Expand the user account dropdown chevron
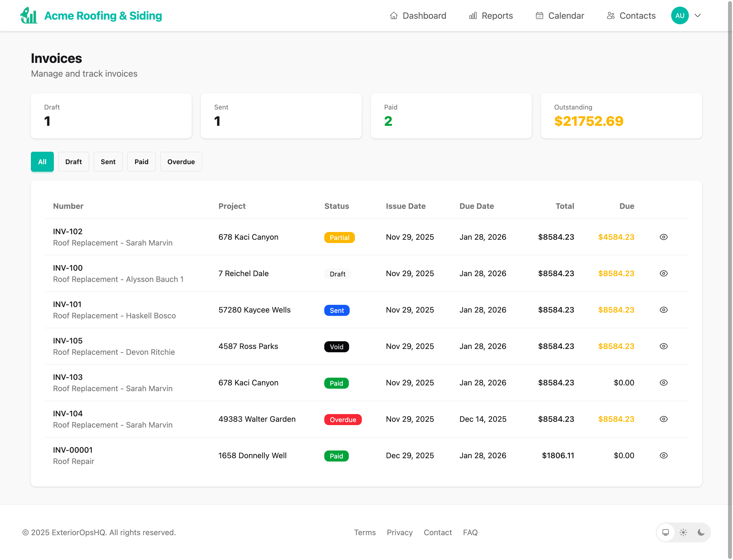733x560 pixels. [x=698, y=15]
